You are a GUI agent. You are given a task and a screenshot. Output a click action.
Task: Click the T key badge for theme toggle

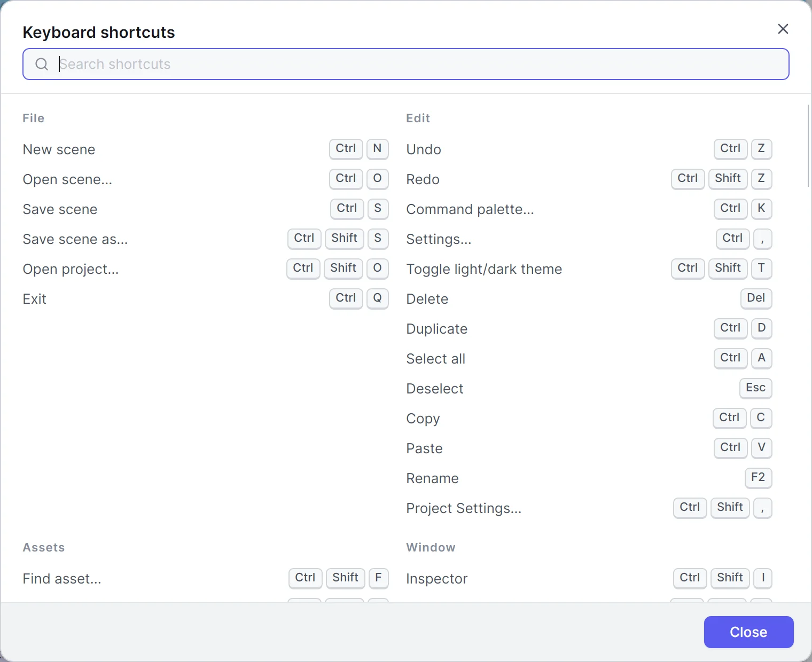click(761, 269)
